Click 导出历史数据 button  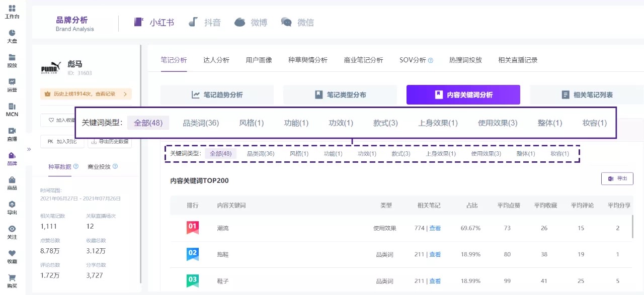click(x=110, y=142)
